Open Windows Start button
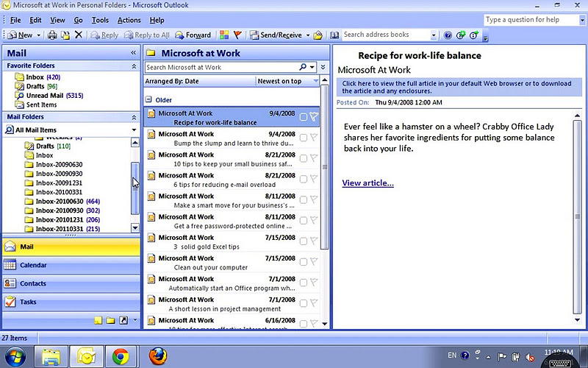Screen dimensions: 588x368 click(15, 356)
